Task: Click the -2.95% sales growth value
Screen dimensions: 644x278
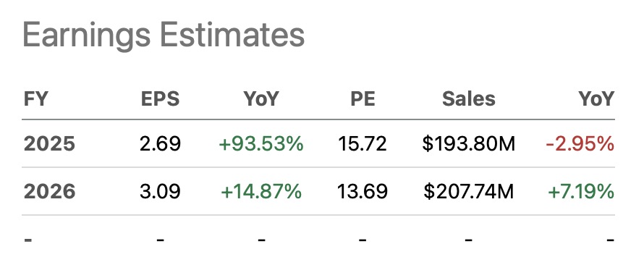Action: coord(580,144)
